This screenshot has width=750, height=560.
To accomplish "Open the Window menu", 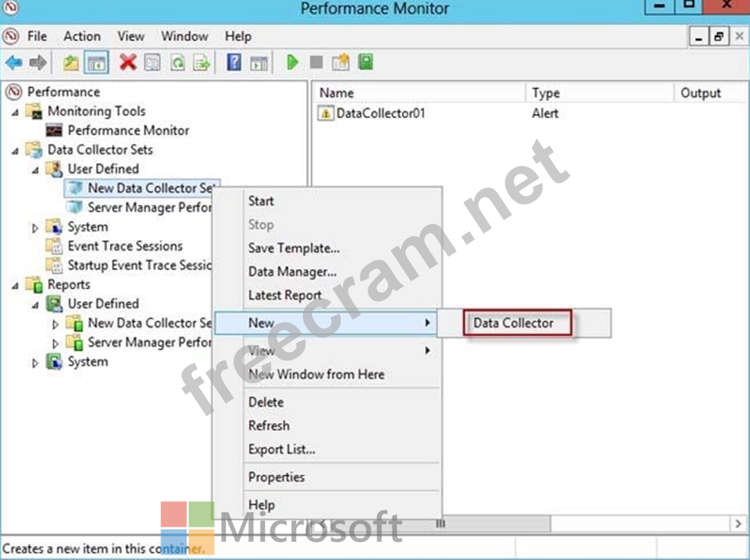I will [x=184, y=36].
